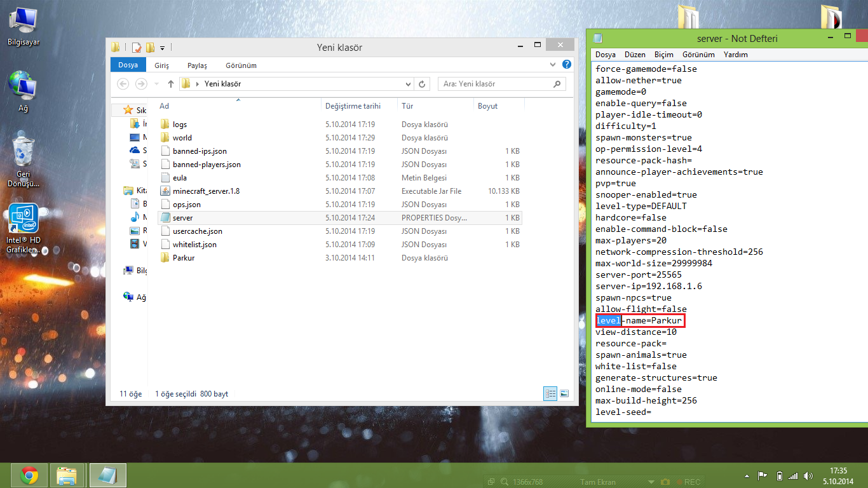868x488 pixels.
Task: Select the server properties file row
Action: click(x=339, y=218)
